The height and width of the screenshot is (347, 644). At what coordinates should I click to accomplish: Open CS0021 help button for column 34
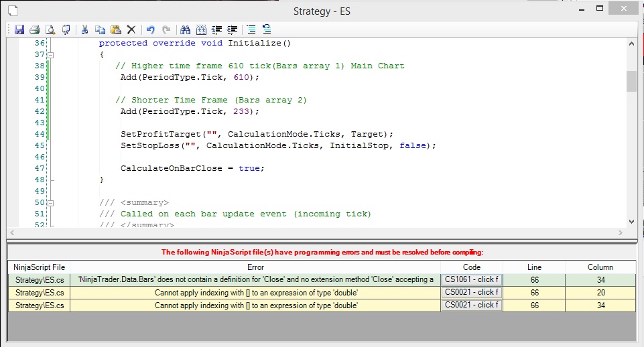point(472,305)
